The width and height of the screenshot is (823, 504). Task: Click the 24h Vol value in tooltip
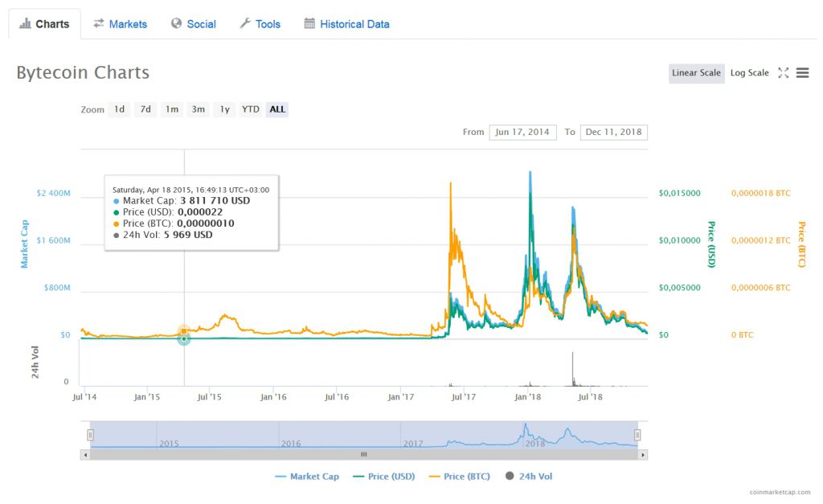(x=188, y=235)
